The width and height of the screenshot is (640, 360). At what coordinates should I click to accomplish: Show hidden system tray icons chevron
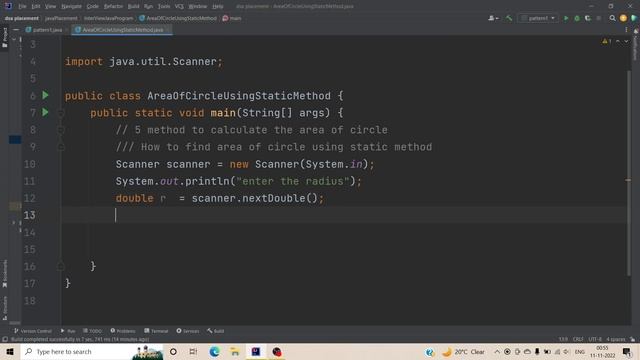[x=497, y=351]
